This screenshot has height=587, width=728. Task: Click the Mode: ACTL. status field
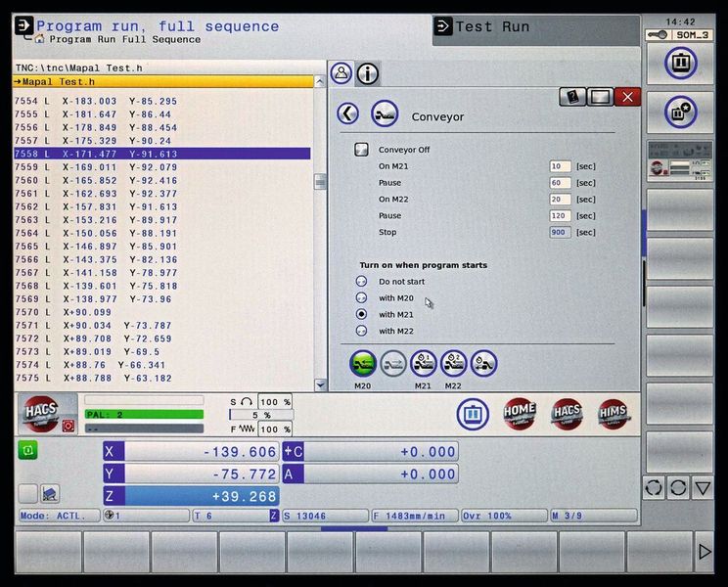tap(60, 516)
